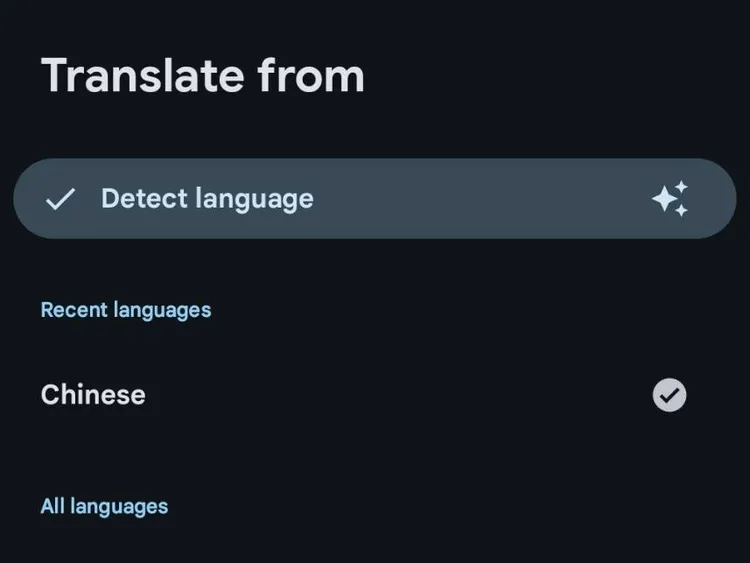
Task: Tap the tick mark left of Detect language
Action: pyautogui.click(x=60, y=199)
